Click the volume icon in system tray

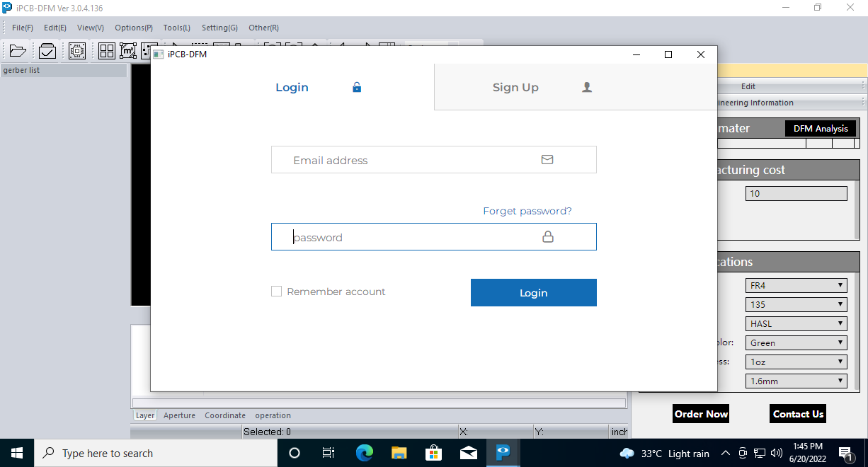coord(776,453)
